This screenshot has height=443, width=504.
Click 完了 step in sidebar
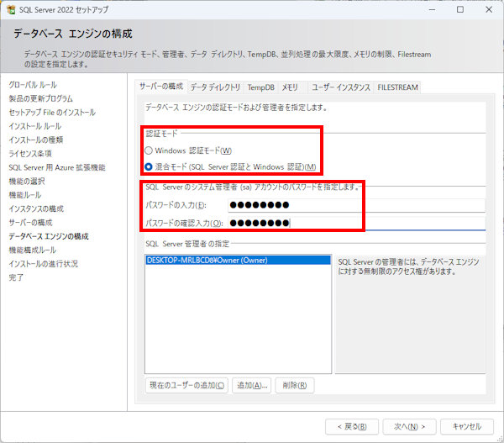click(x=16, y=277)
